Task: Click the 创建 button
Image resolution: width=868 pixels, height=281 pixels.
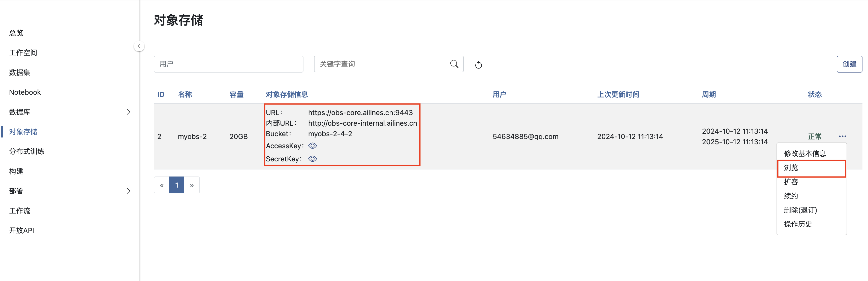Action: pyautogui.click(x=849, y=64)
